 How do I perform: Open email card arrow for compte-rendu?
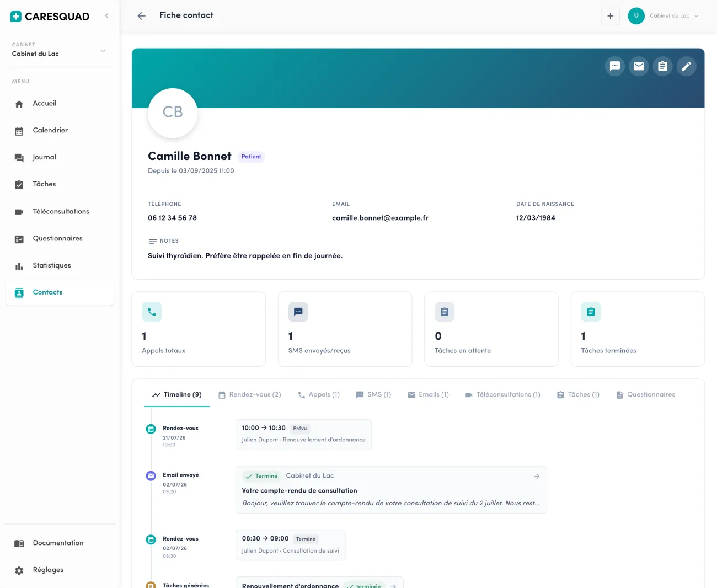pos(537,477)
